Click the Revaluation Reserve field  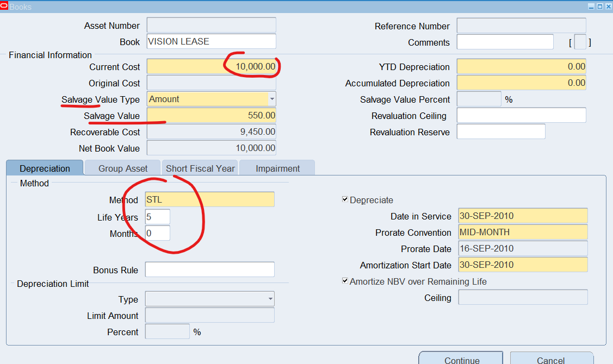tap(501, 131)
